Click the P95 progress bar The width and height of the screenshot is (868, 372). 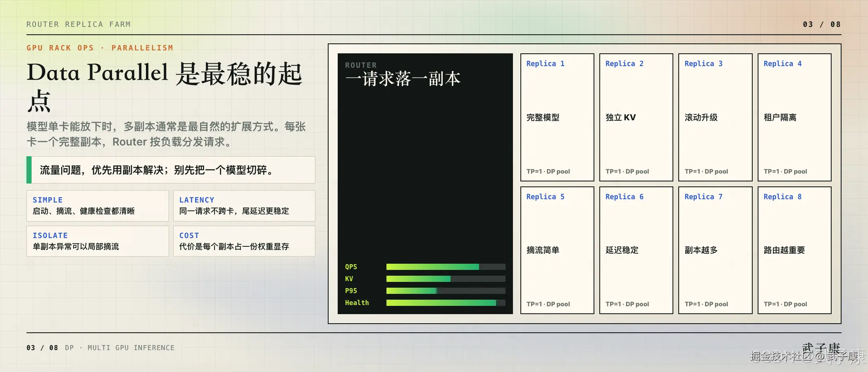[446, 291]
